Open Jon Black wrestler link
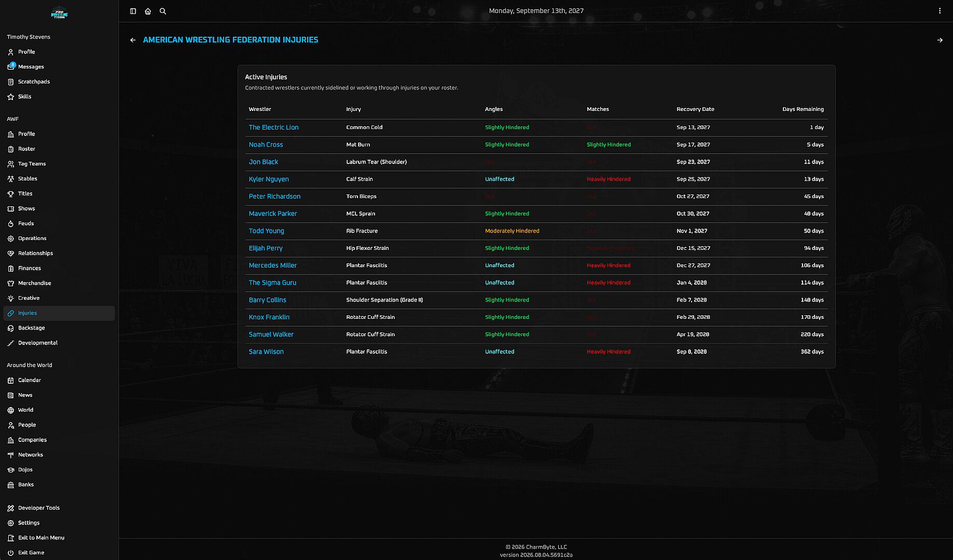Viewport: 953px width, 560px height. tap(263, 162)
